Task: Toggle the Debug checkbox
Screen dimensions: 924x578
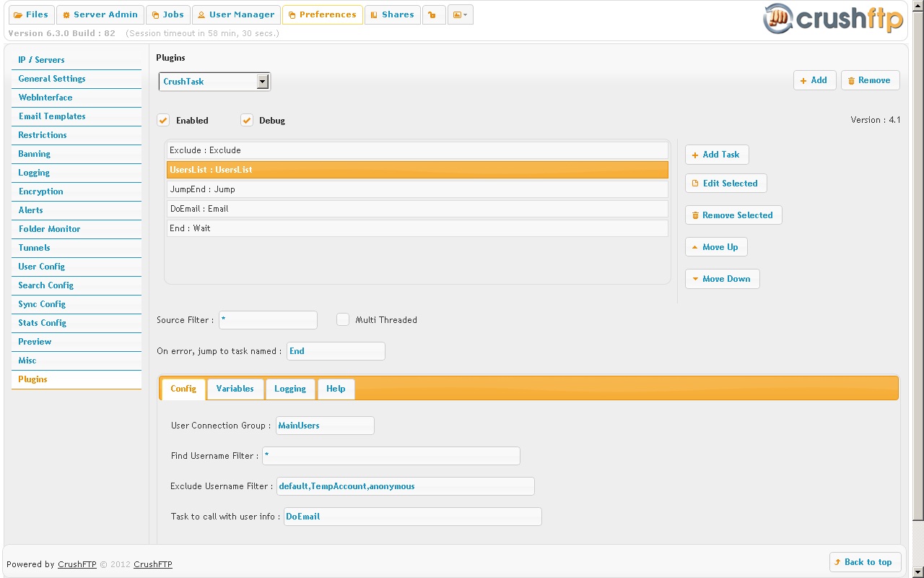Action: 247,120
